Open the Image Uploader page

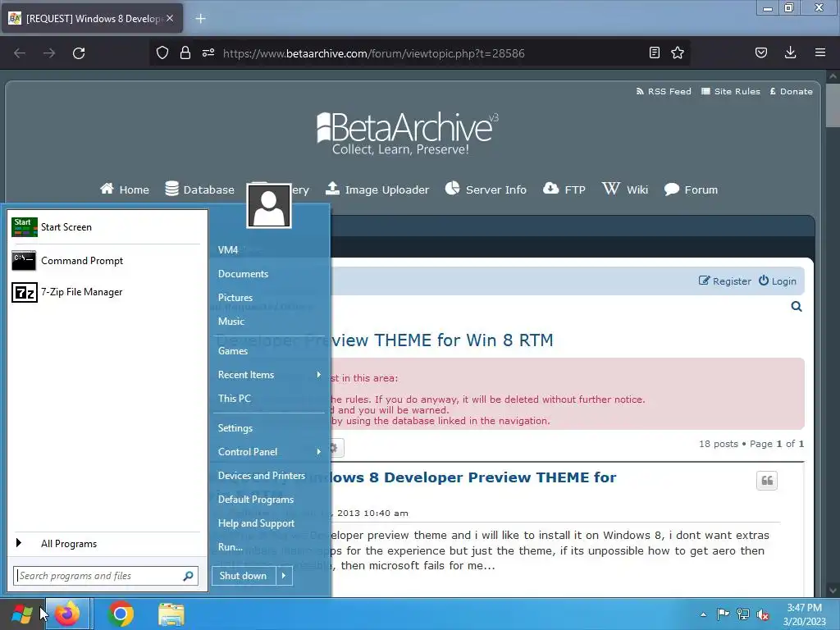(377, 189)
